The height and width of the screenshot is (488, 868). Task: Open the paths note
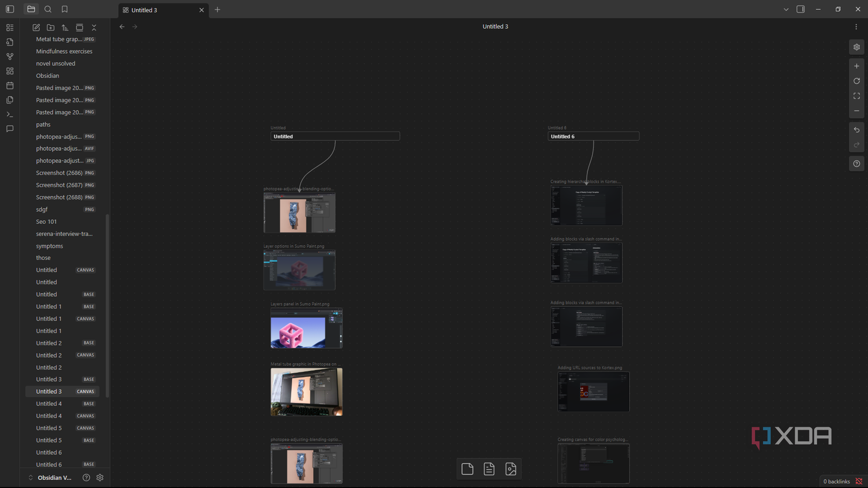pos(62,124)
